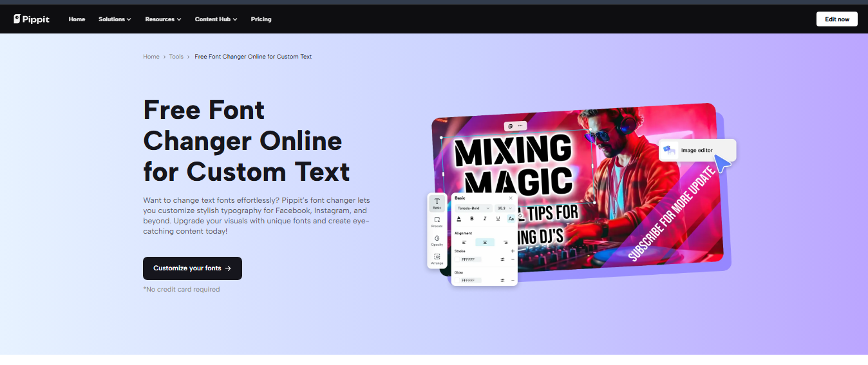This screenshot has height=365, width=868.
Task: Expand the Resources dropdown menu
Action: coord(163,19)
